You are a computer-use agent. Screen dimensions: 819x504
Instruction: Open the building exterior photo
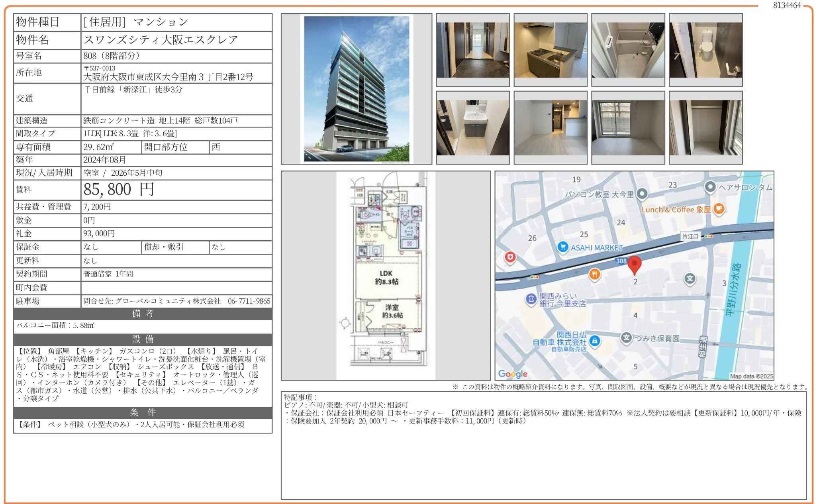click(357, 89)
